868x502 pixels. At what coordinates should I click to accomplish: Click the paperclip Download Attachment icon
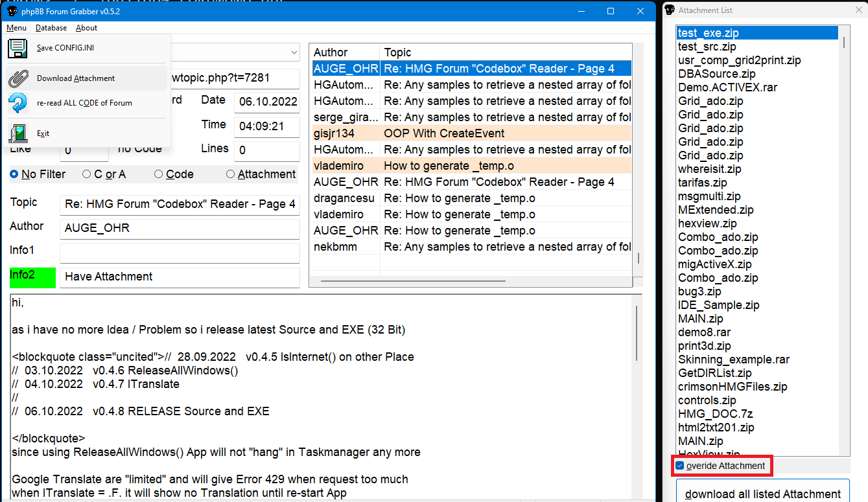point(18,78)
